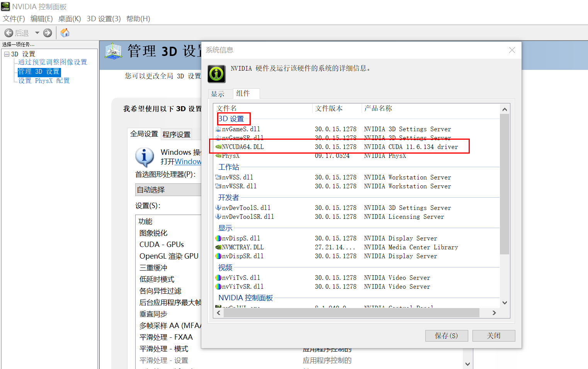Click the 开发者 group header
This screenshot has width=588, height=369.
[x=229, y=197]
